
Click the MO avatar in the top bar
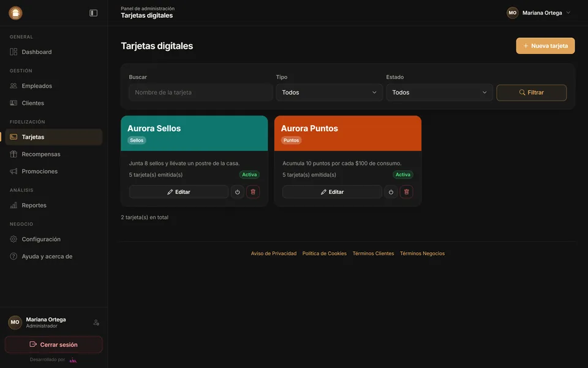pos(512,13)
